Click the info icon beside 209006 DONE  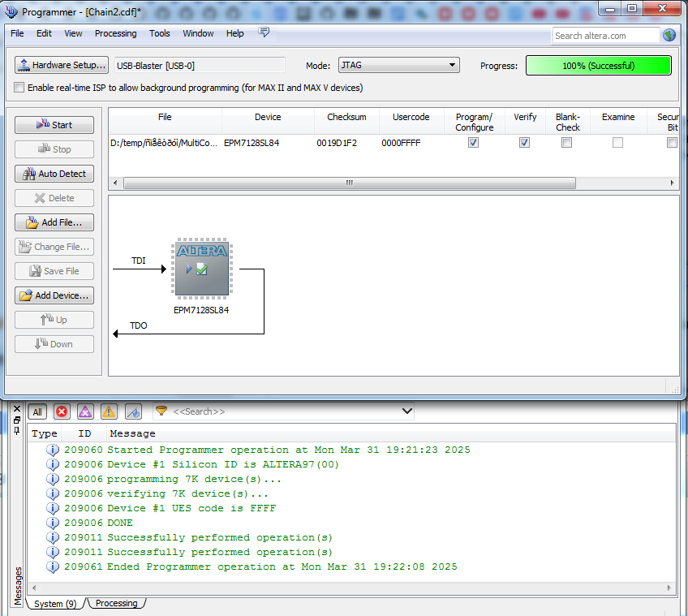pyautogui.click(x=53, y=523)
